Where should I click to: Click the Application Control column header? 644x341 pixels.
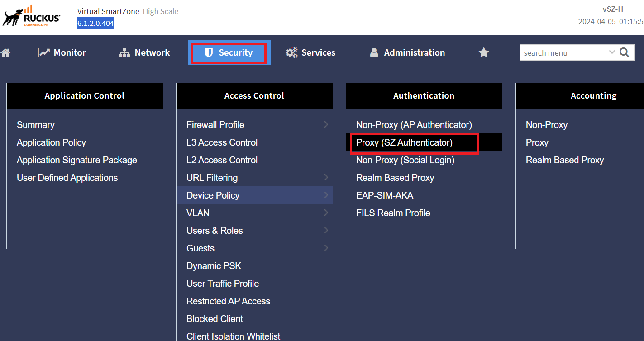[x=85, y=95]
